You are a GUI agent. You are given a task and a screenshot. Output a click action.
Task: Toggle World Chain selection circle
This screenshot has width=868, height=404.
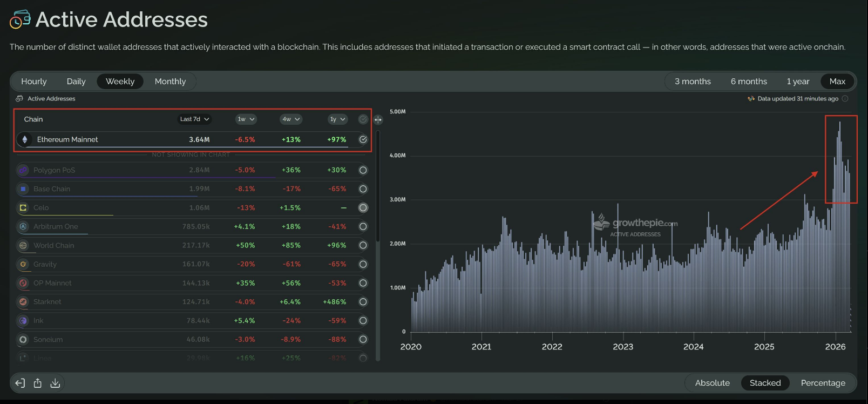(363, 245)
